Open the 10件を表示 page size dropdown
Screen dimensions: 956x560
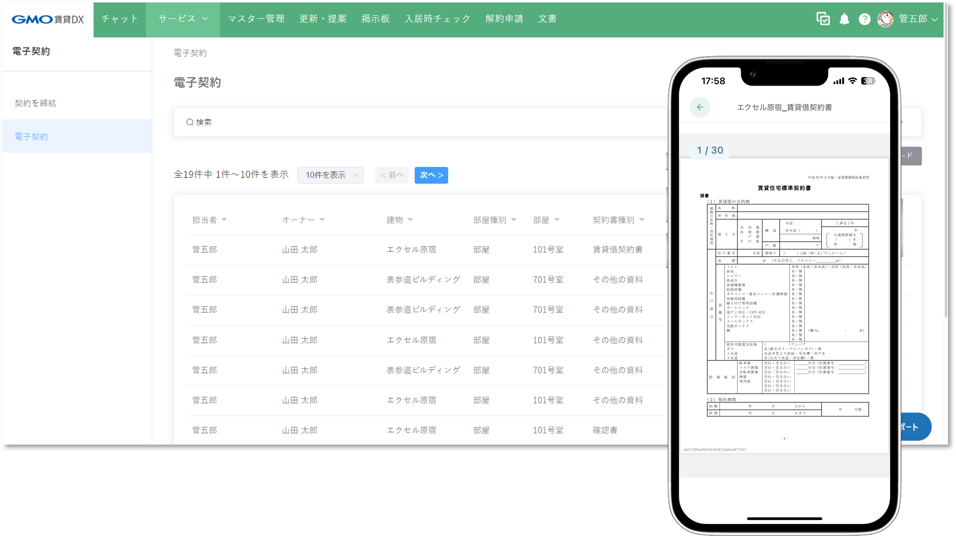coord(330,175)
